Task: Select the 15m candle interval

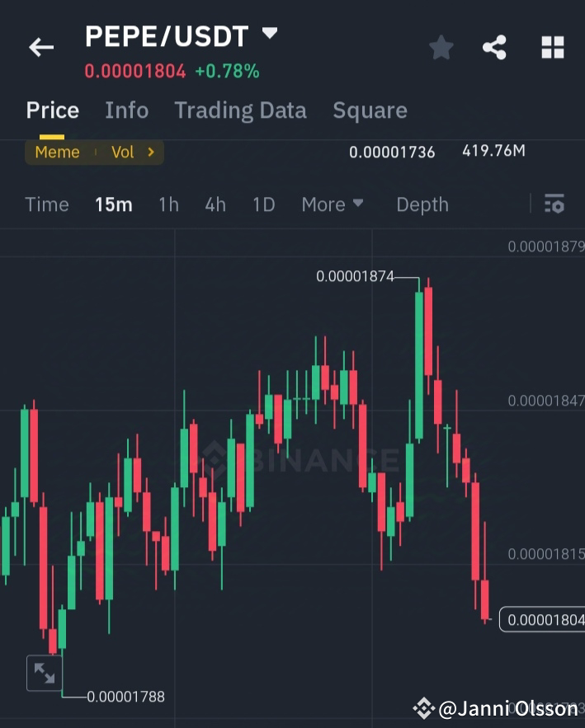Action: pyautogui.click(x=113, y=204)
